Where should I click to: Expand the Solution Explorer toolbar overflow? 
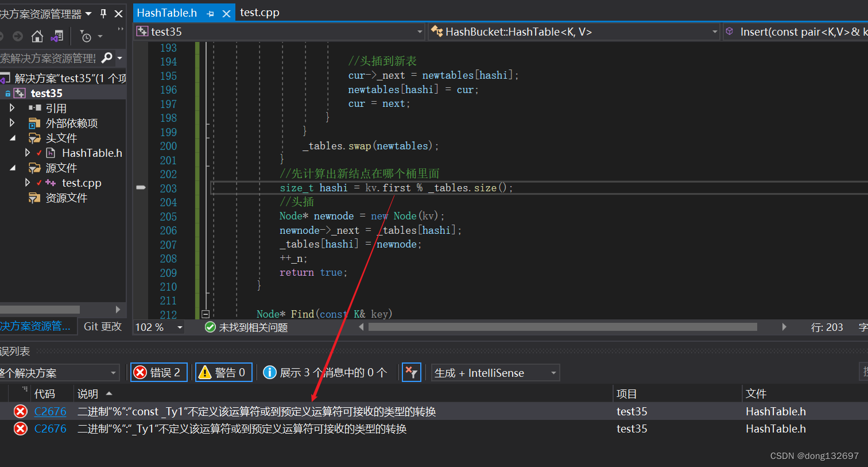121,29
